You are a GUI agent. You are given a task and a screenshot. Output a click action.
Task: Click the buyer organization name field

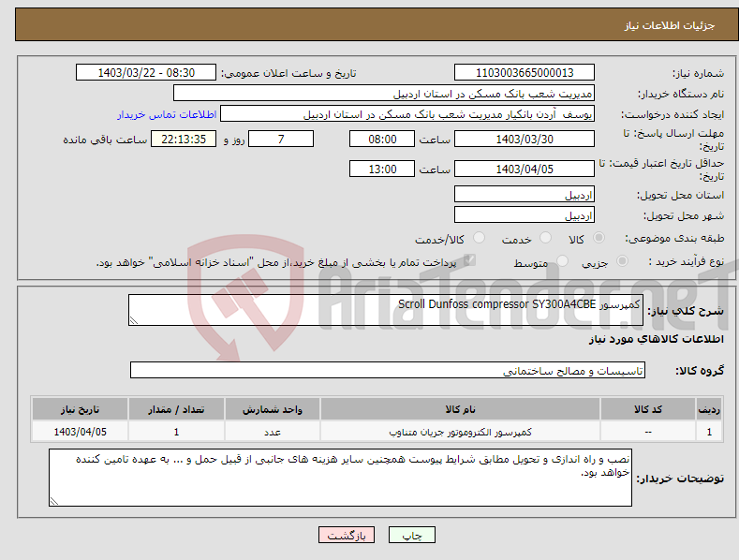pyautogui.click(x=384, y=94)
